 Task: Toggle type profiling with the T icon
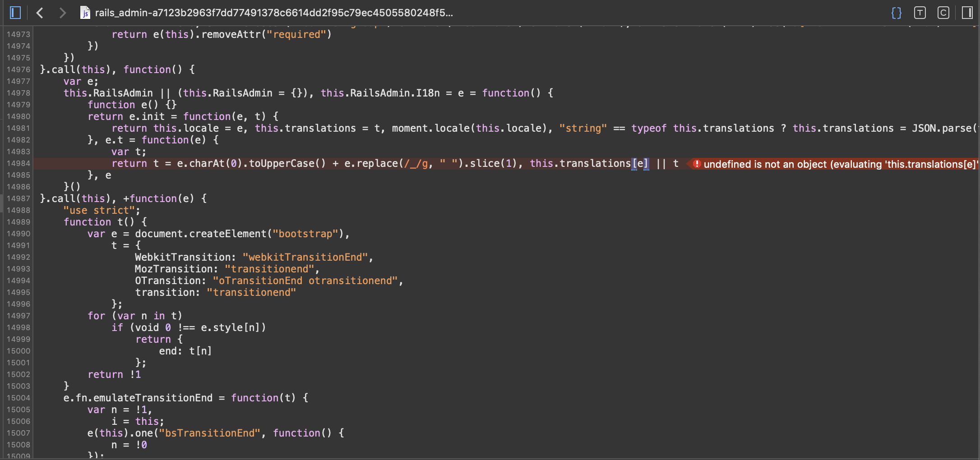click(x=920, y=13)
